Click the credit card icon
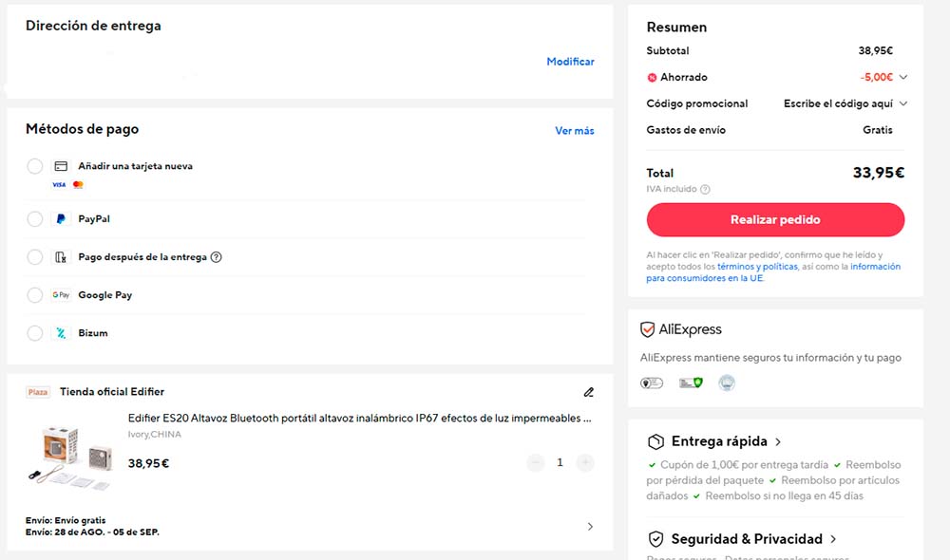The image size is (950, 560). coord(61,166)
